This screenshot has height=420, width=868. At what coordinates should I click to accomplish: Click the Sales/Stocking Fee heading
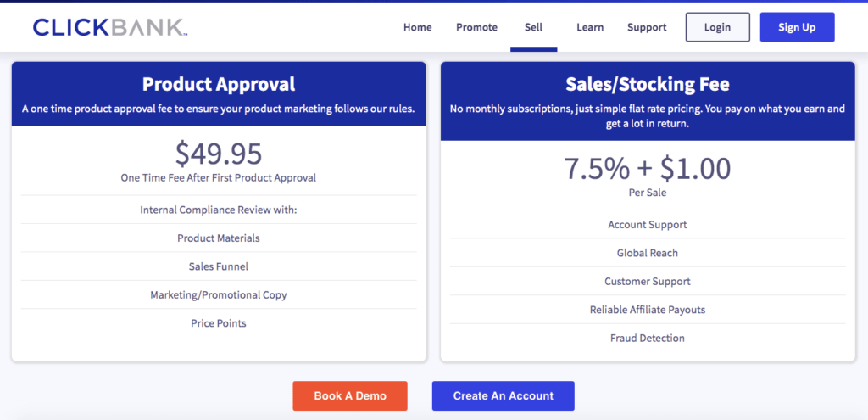pyautogui.click(x=647, y=84)
